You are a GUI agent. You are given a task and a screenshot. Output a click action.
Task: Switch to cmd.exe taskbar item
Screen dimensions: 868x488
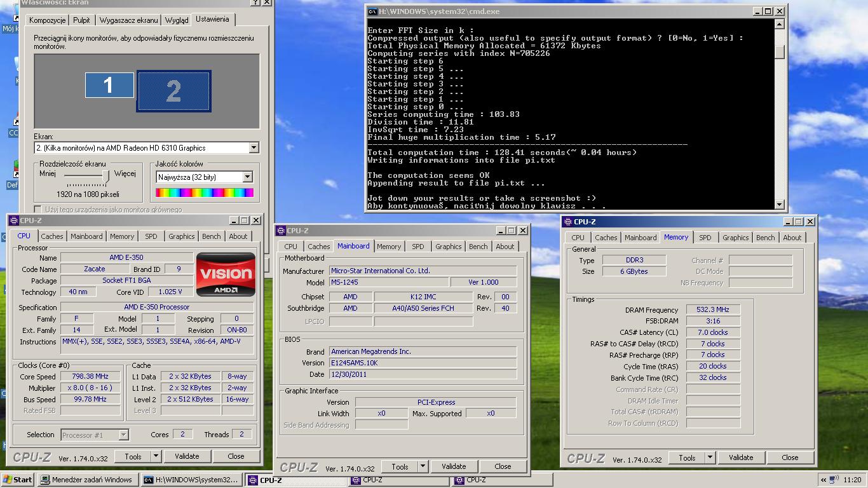tap(191, 480)
